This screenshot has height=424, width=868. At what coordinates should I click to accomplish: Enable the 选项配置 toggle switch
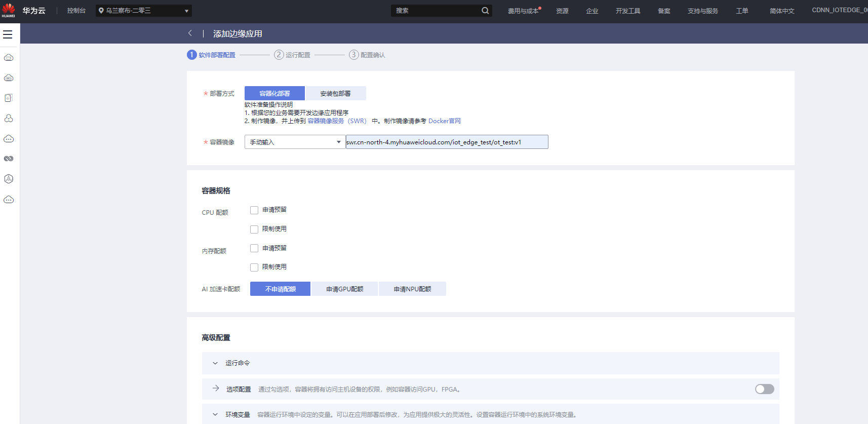coord(765,389)
